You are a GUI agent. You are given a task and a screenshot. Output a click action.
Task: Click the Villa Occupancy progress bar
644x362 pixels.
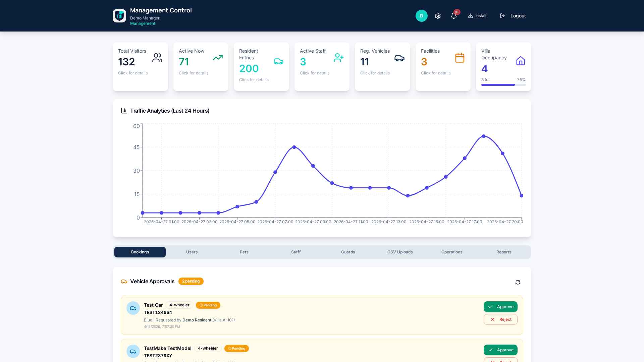[503, 85]
